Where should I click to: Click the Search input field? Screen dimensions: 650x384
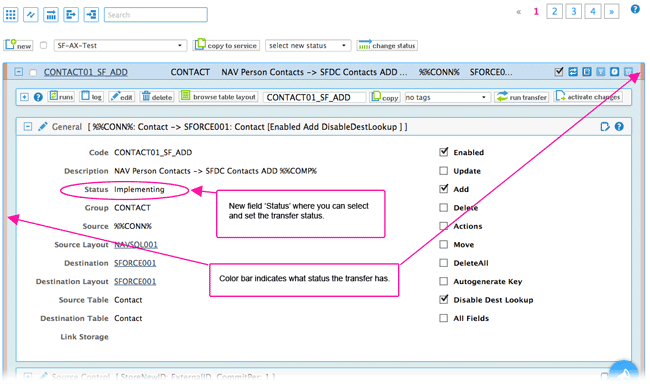(x=155, y=15)
